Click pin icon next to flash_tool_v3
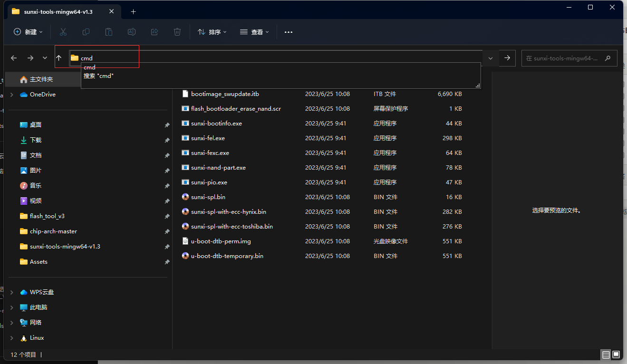This screenshot has height=364, width=627. pos(167,216)
